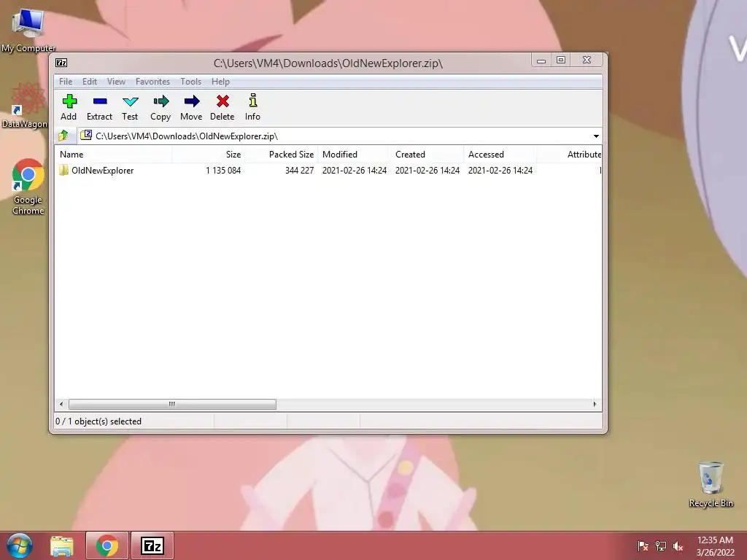Click the Modified date 2021-02-26 14:24
This screenshot has height=560, width=747.
tap(355, 171)
